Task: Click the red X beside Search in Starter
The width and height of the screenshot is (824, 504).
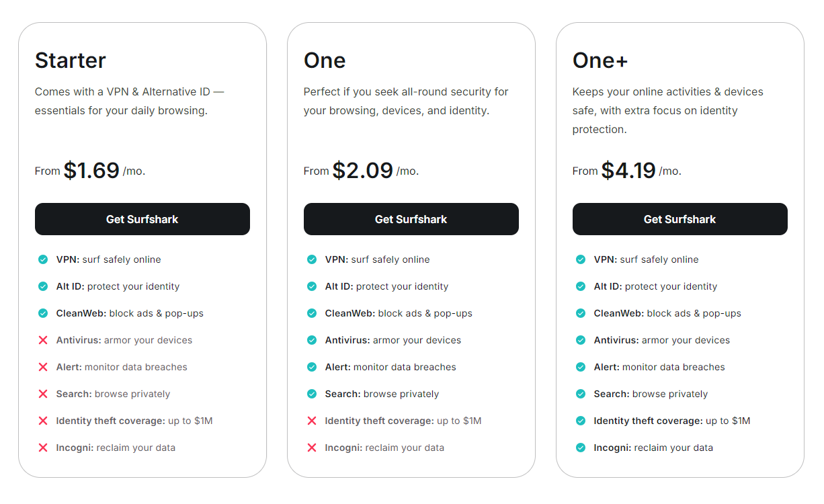Action: point(43,394)
